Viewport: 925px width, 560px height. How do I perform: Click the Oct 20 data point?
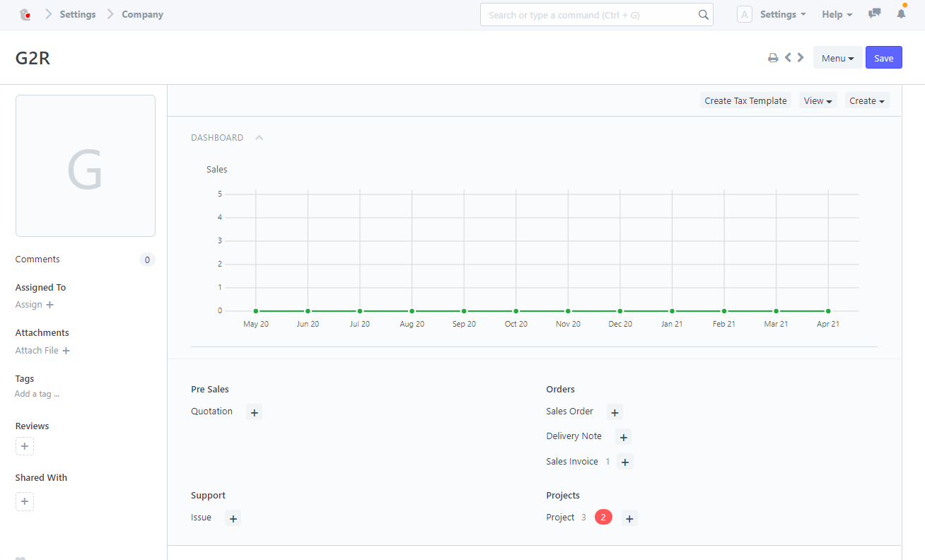[x=516, y=311]
